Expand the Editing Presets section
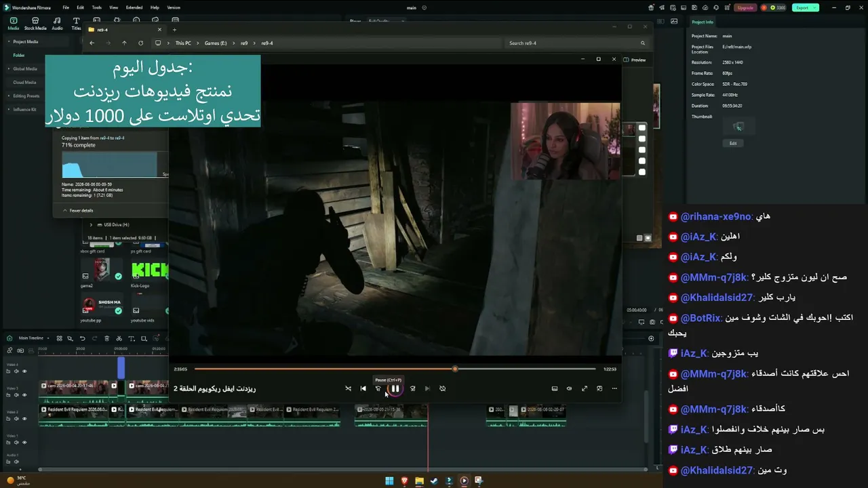 click(9, 96)
